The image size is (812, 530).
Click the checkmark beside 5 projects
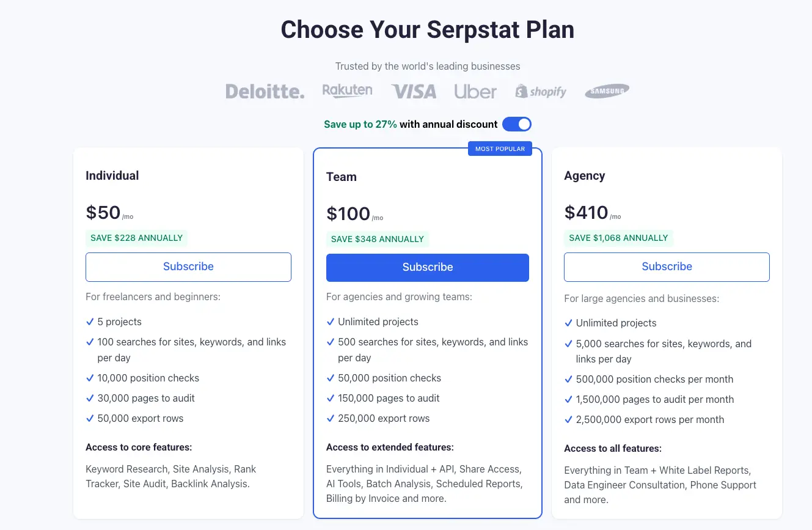tap(90, 322)
